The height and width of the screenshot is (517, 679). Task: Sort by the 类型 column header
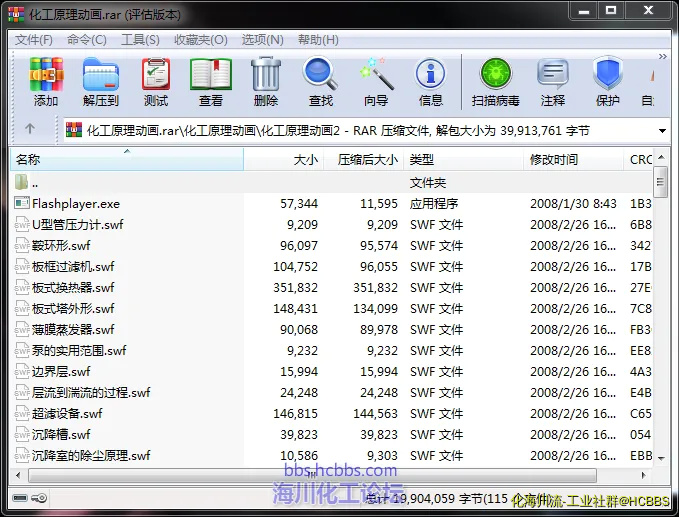tap(463, 159)
